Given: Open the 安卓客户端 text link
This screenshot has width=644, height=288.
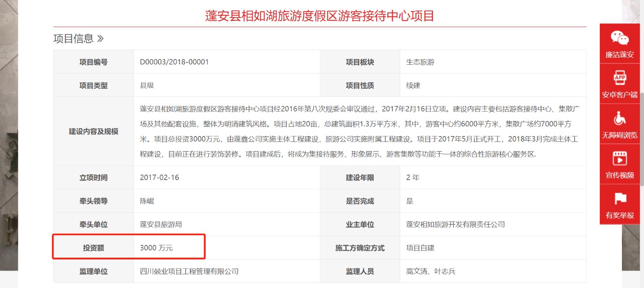Looking at the screenshot, I should click(x=619, y=95).
